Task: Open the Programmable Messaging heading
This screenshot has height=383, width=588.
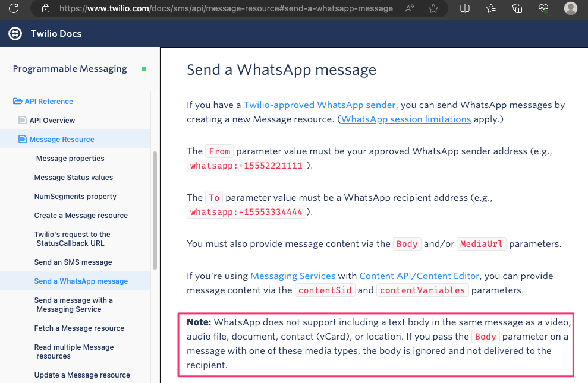Action: tap(70, 69)
